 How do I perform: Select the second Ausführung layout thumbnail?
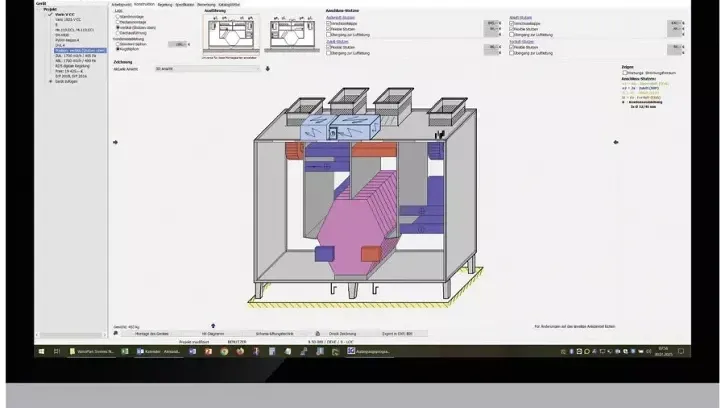pyautogui.click(x=292, y=34)
